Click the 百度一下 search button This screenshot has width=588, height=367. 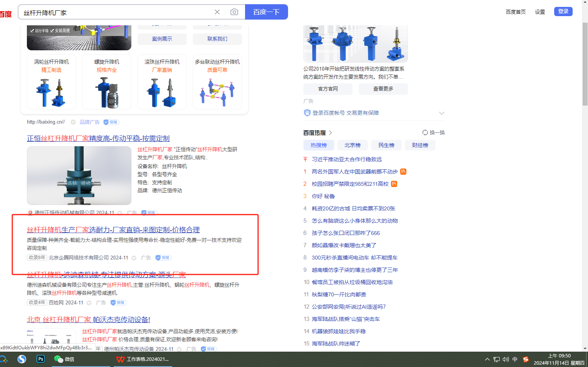(x=266, y=12)
